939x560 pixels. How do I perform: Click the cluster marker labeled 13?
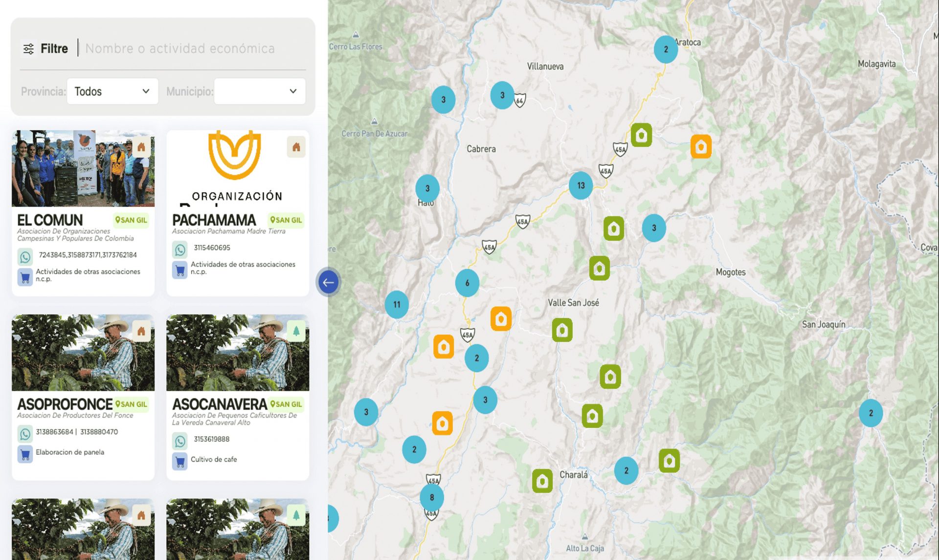pos(581,186)
